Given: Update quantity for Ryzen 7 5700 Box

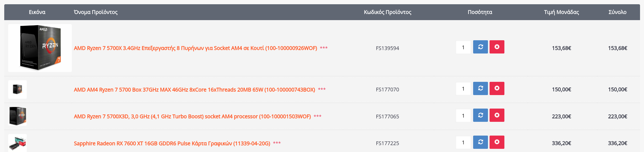Looking at the screenshot, I should coord(480,88).
